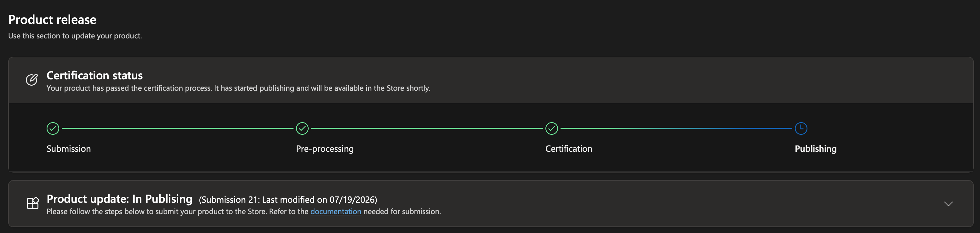Screen dimensions: 980x233
Task: Click the Certification status badge icon
Action: tap(32, 80)
